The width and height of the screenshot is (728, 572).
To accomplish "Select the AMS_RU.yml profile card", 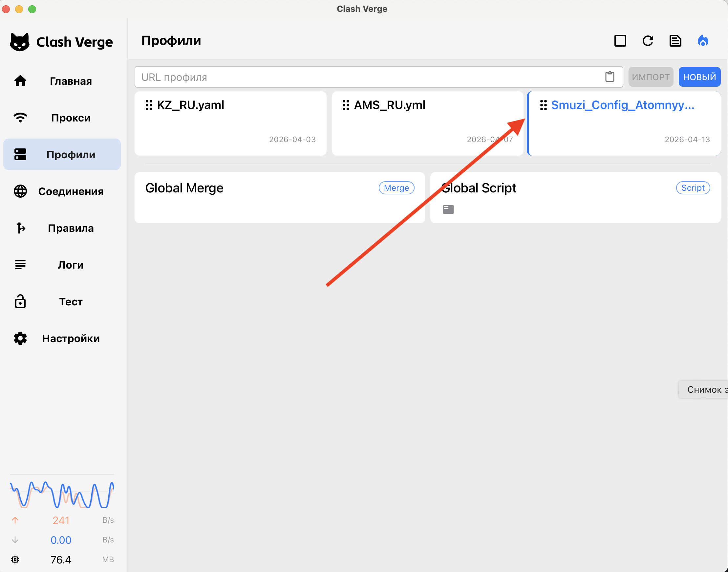I will click(427, 123).
